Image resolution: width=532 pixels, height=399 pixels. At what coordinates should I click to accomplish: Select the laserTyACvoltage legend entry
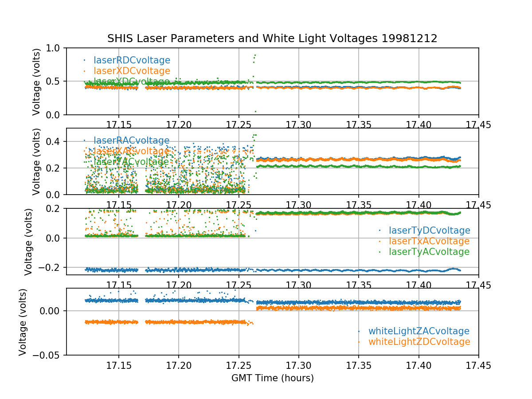click(429, 252)
